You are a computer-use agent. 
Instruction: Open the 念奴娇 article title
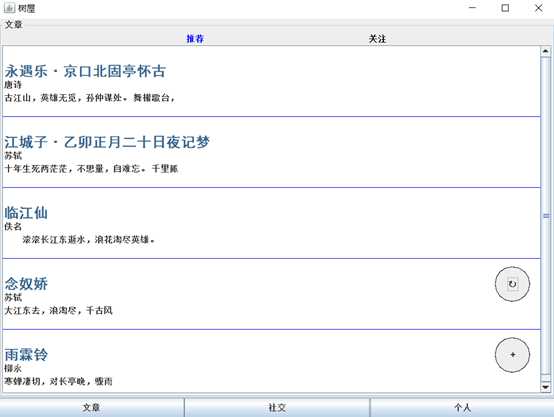click(x=26, y=284)
